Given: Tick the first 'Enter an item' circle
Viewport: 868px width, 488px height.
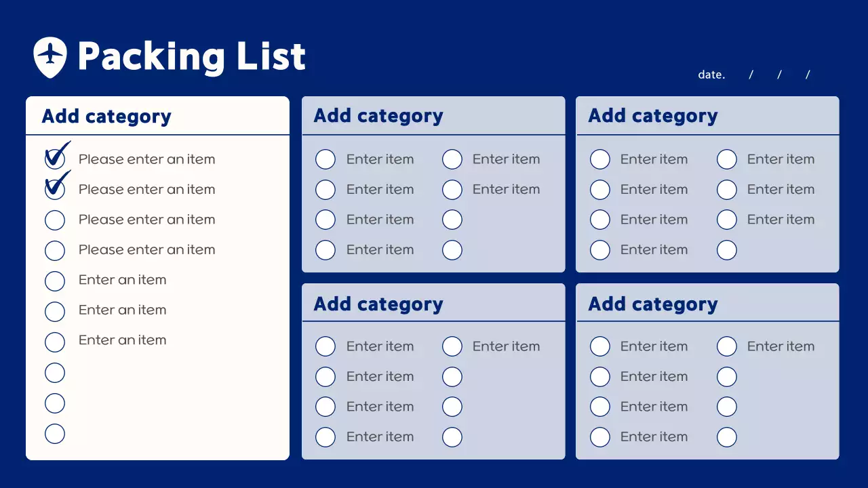Looking at the screenshot, I should [x=55, y=281].
